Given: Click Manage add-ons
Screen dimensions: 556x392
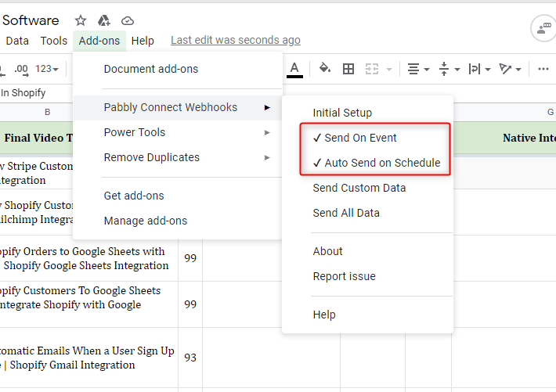Looking at the screenshot, I should click(178, 221).
